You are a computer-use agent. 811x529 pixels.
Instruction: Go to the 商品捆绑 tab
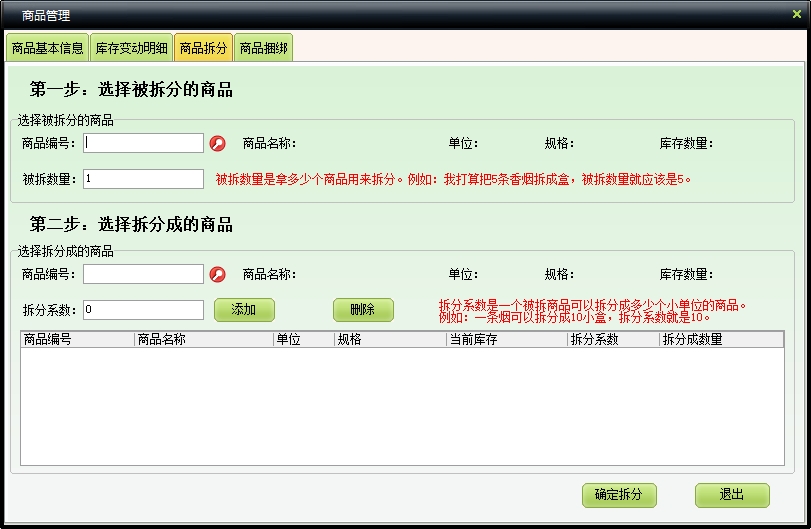[x=264, y=48]
